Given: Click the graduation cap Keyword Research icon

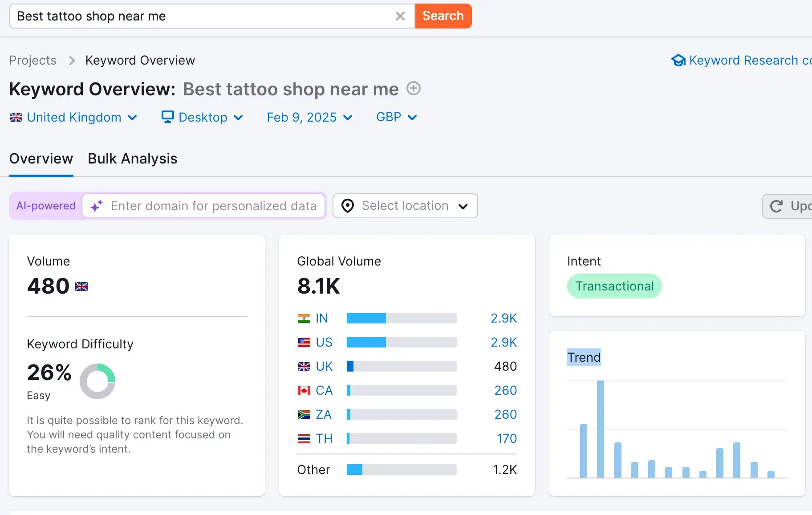Looking at the screenshot, I should click(x=678, y=60).
